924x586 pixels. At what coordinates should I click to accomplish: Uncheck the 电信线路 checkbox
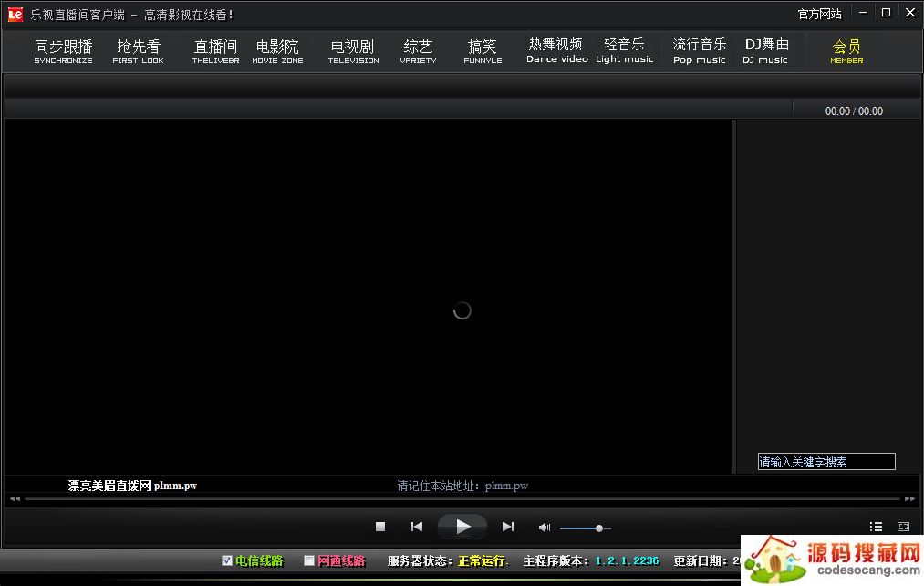click(227, 560)
